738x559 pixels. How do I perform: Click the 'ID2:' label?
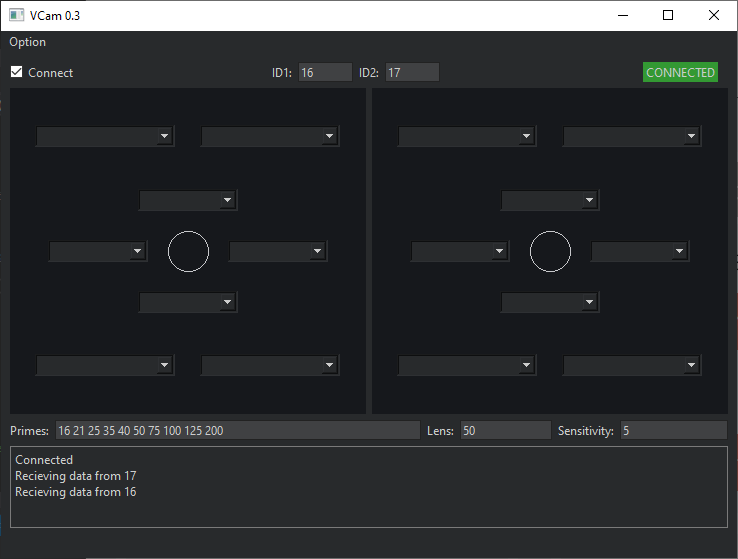[369, 73]
